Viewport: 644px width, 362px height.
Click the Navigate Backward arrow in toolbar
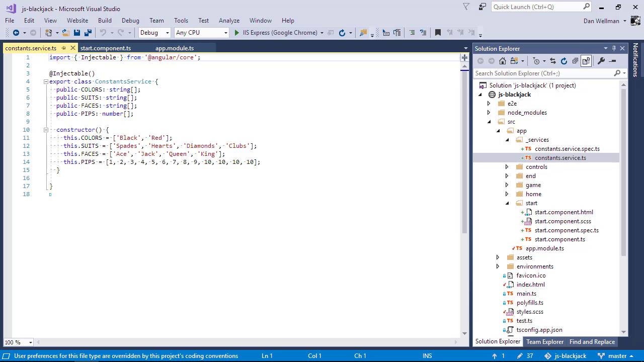(16, 33)
